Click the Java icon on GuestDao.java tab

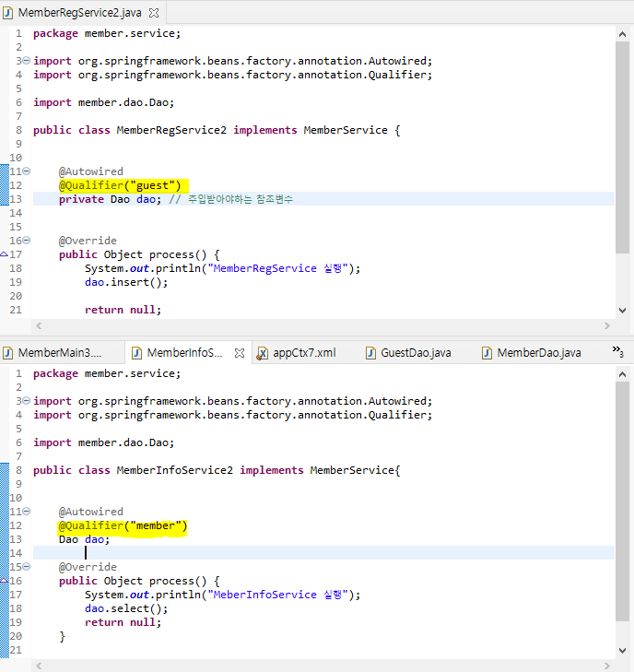tap(371, 353)
